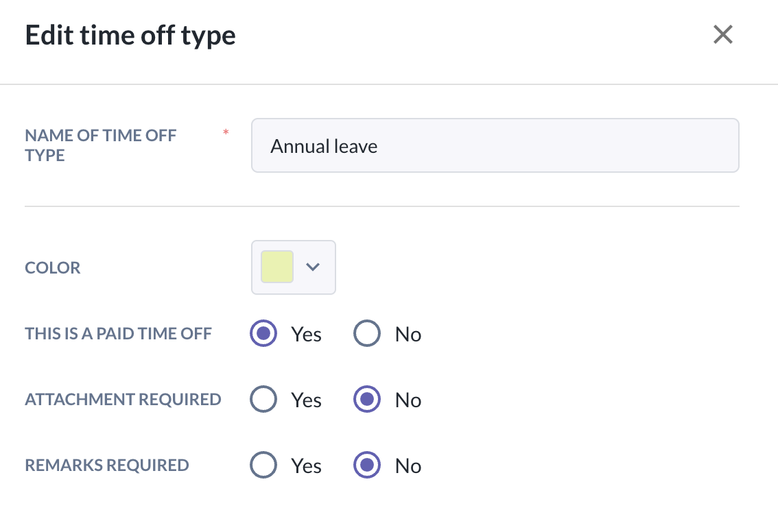Select No radio for attachment required

[x=367, y=400]
